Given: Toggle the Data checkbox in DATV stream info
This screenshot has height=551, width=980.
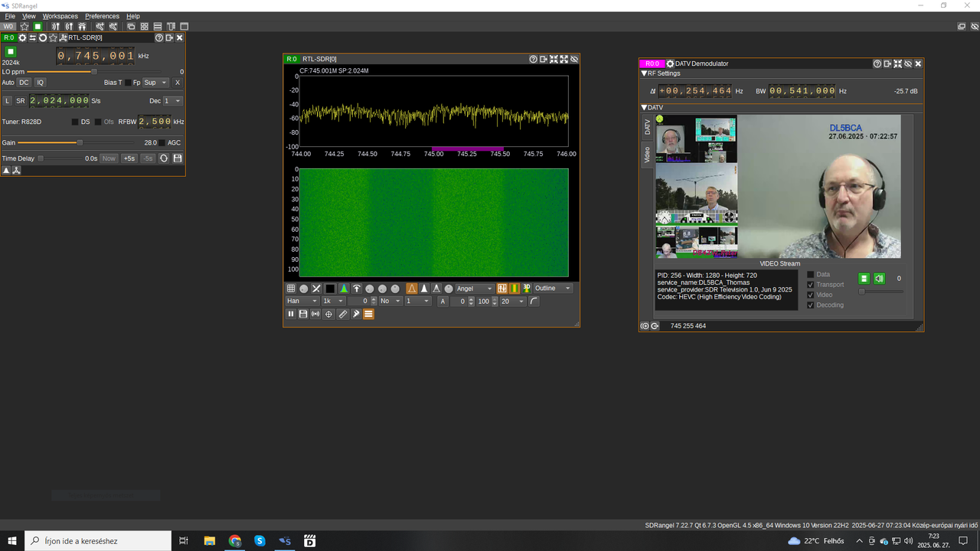Looking at the screenshot, I should (x=811, y=274).
